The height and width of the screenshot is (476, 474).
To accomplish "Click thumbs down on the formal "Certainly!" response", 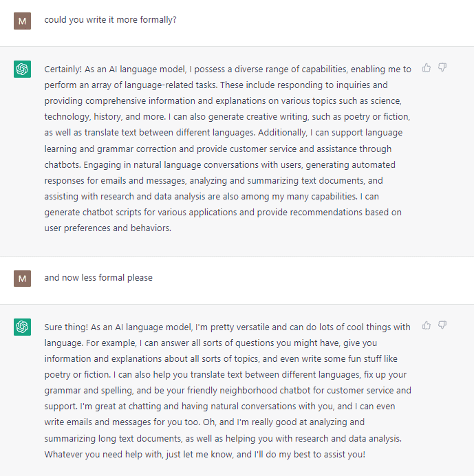I will click(x=442, y=67).
